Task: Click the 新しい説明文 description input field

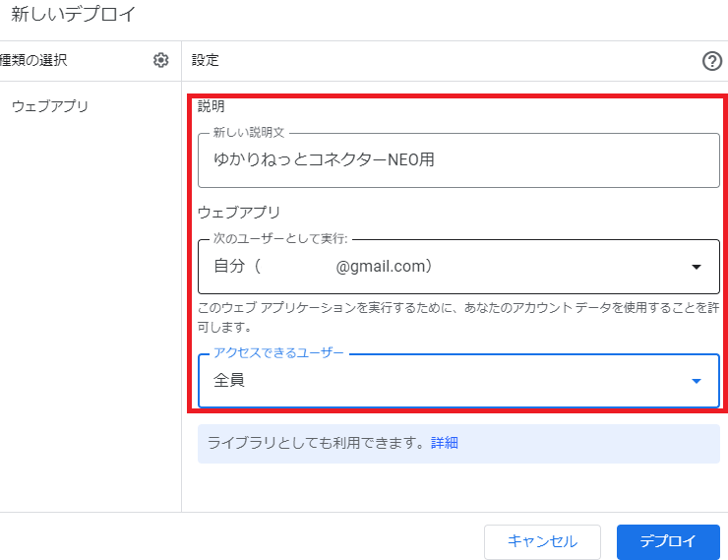Action: click(x=458, y=160)
